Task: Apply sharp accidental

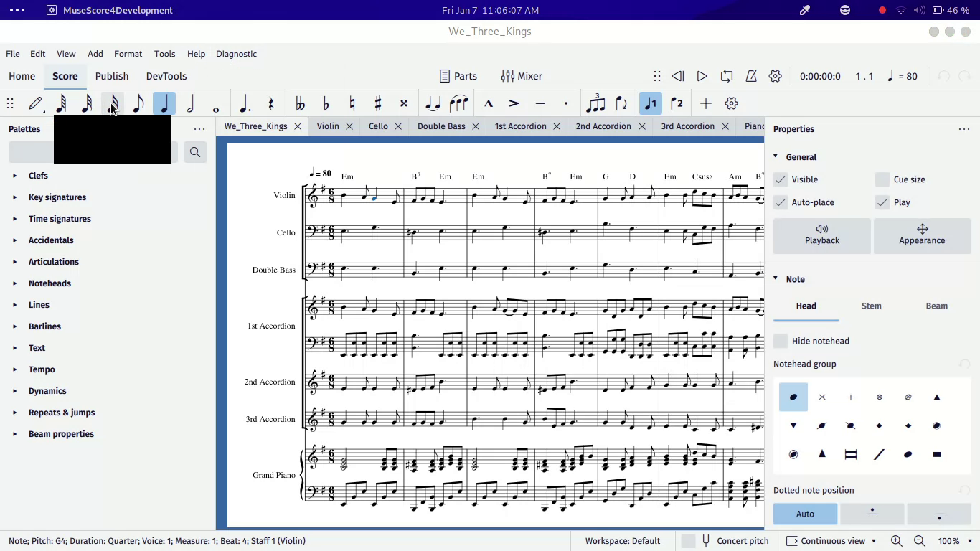Action: 377,103
